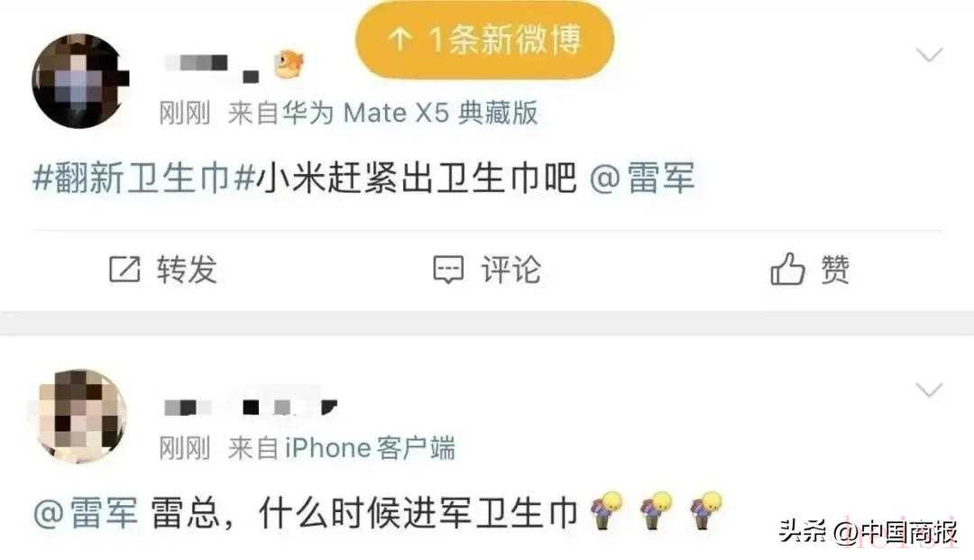
Task: View second poster's pixelated avatar profile
Action: (x=81, y=416)
